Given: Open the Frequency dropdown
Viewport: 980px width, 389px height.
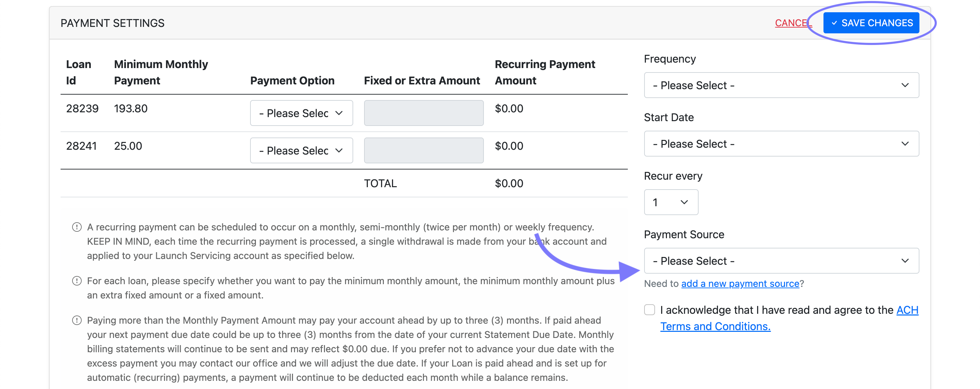Looking at the screenshot, I should pos(781,85).
